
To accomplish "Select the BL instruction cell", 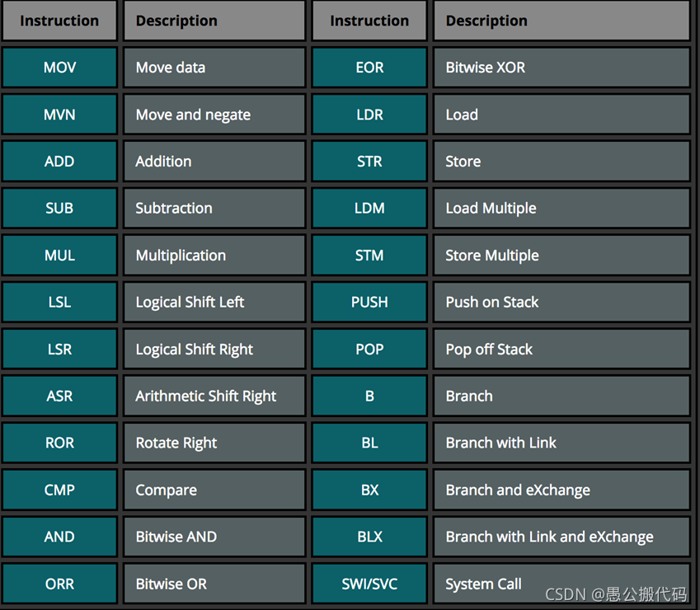I will click(x=369, y=443).
